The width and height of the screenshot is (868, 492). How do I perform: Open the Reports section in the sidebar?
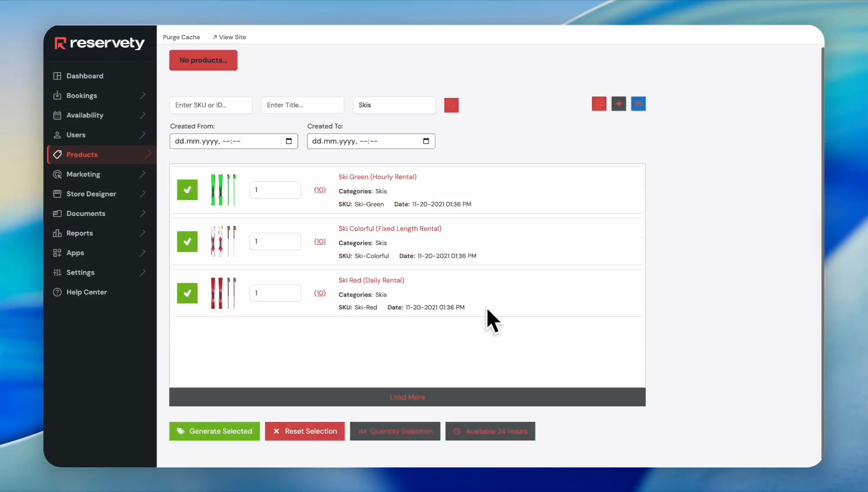[x=80, y=233]
